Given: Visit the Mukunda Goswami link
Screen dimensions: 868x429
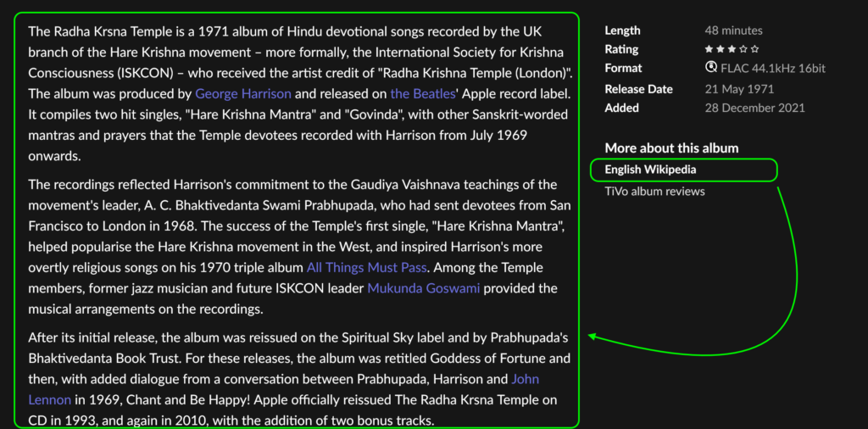Looking at the screenshot, I should click(x=424, y=288).
